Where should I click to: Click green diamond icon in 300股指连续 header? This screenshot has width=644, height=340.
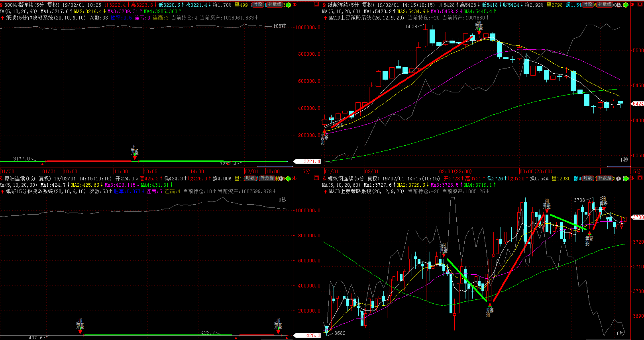click(289, 5)
